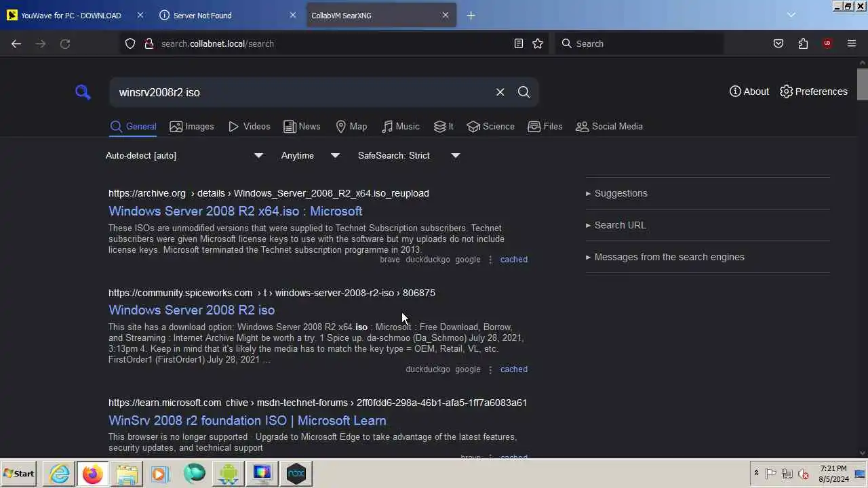The height and width of the screenshot is (488, 868).
Task: Click the SearXNG magnifier logo
Action: click(83, 92)
